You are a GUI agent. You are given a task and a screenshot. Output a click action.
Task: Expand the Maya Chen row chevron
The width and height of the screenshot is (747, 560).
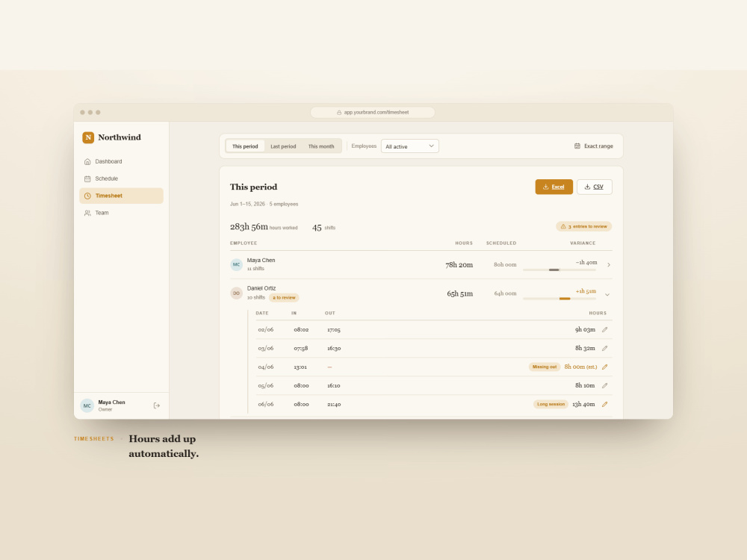coord(608,265)
